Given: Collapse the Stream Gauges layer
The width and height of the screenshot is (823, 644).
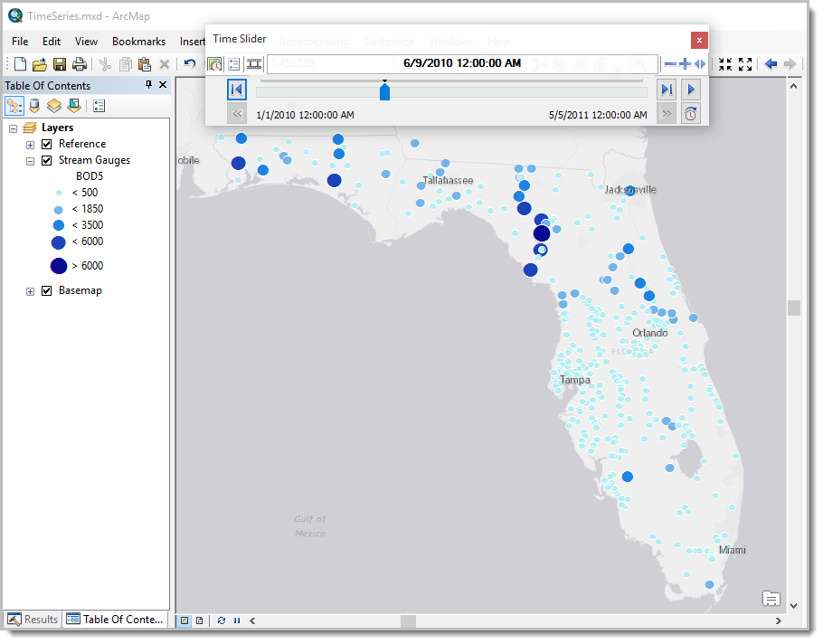Looking at the screenshot, I should [x=30, y=161].
